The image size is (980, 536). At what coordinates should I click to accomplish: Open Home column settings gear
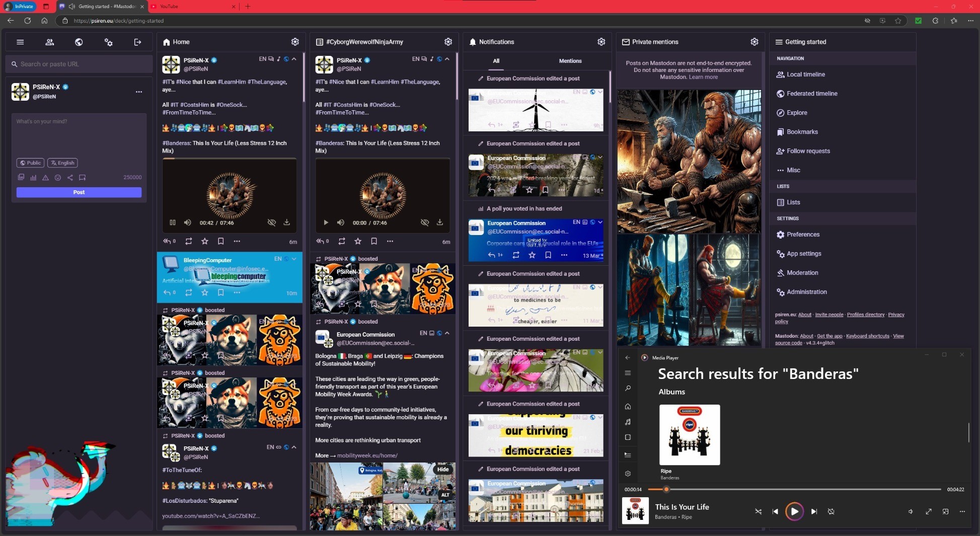pos(295,42)
